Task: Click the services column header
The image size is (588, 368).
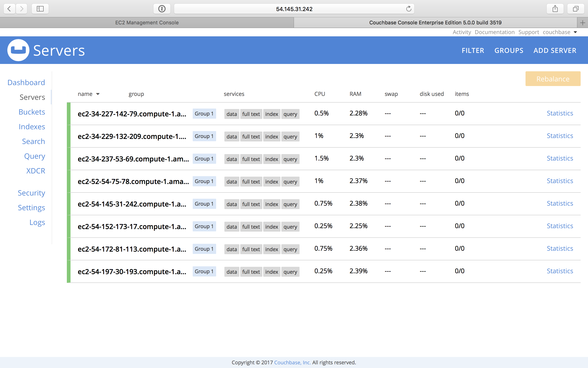Action: coord(234,94)
